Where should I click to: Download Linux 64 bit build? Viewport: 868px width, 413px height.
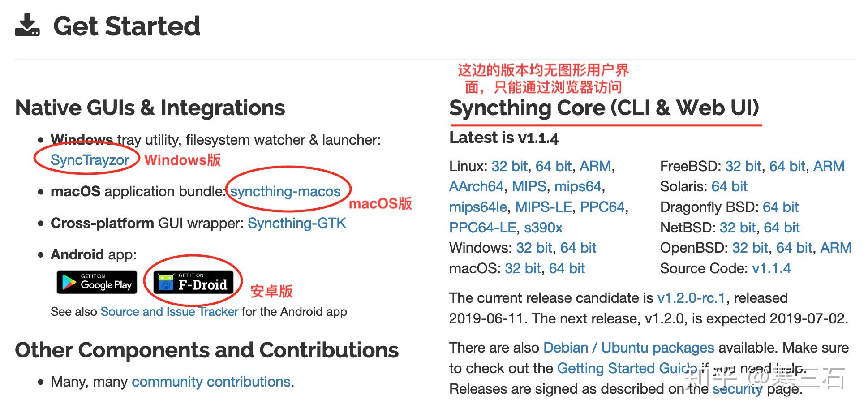553,166
